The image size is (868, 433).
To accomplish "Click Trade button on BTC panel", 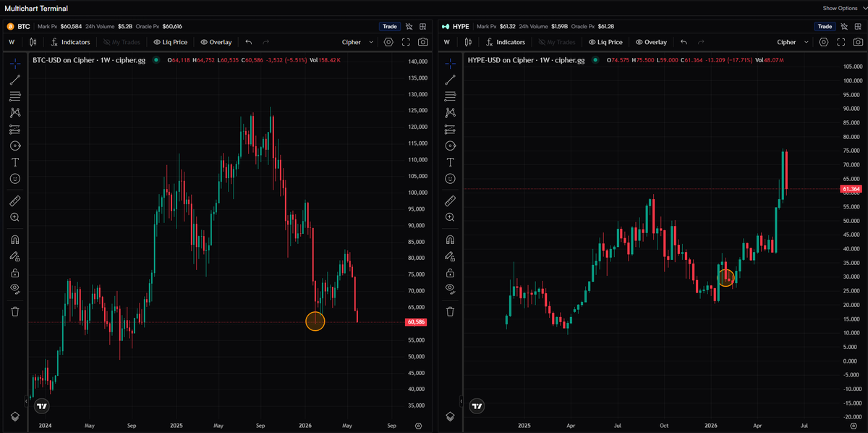I will click(x=389, y=26).
